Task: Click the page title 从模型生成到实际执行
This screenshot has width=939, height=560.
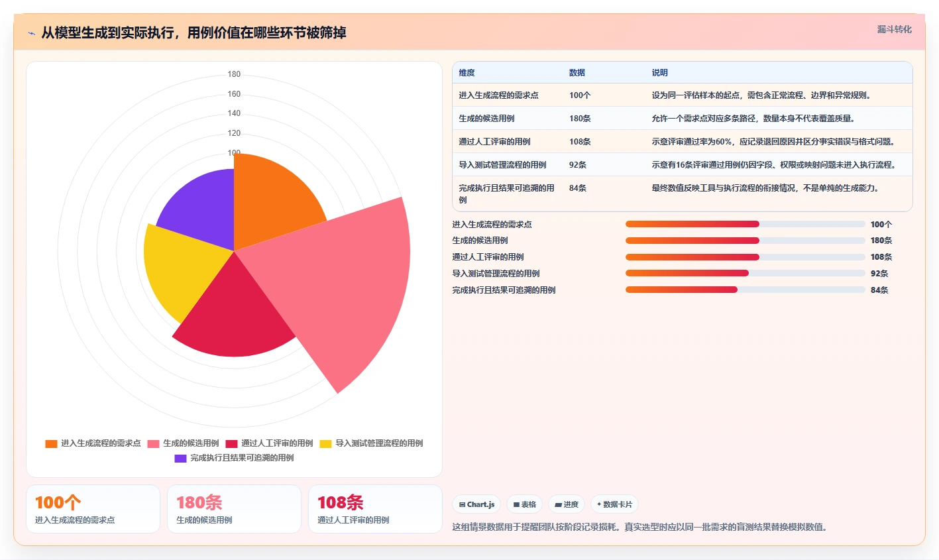Action: click(193, 33)
